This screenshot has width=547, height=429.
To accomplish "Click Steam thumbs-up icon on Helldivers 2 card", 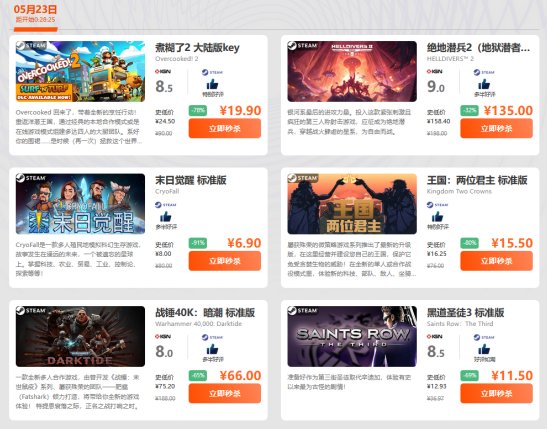I will 484,84.
